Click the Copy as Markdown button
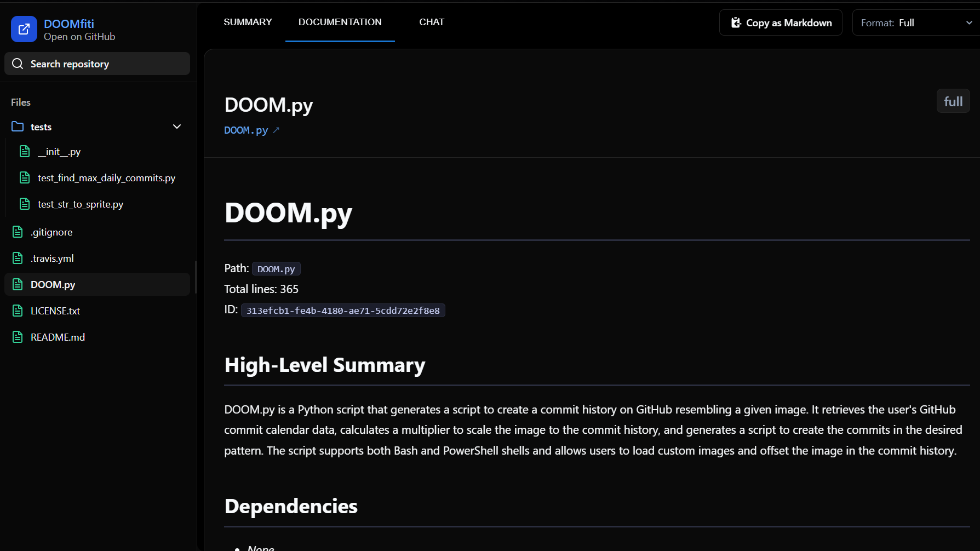980x551 pixels. coord(781,22)
